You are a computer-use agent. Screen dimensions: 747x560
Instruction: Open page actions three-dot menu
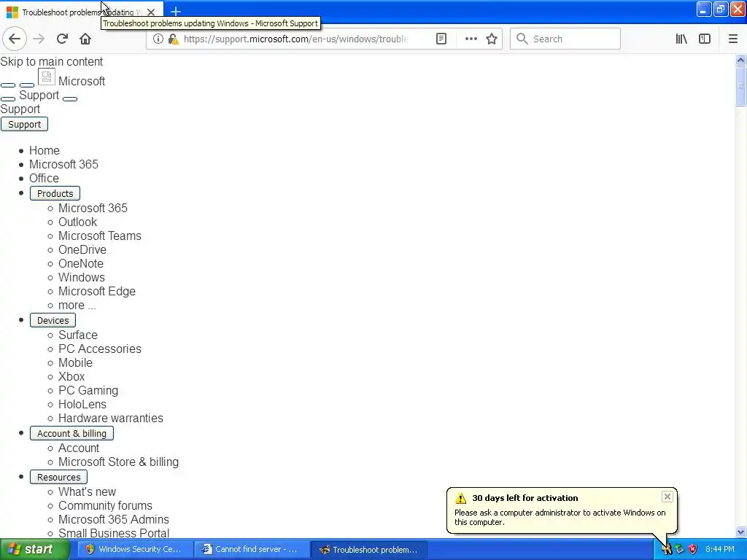(471, 39)
